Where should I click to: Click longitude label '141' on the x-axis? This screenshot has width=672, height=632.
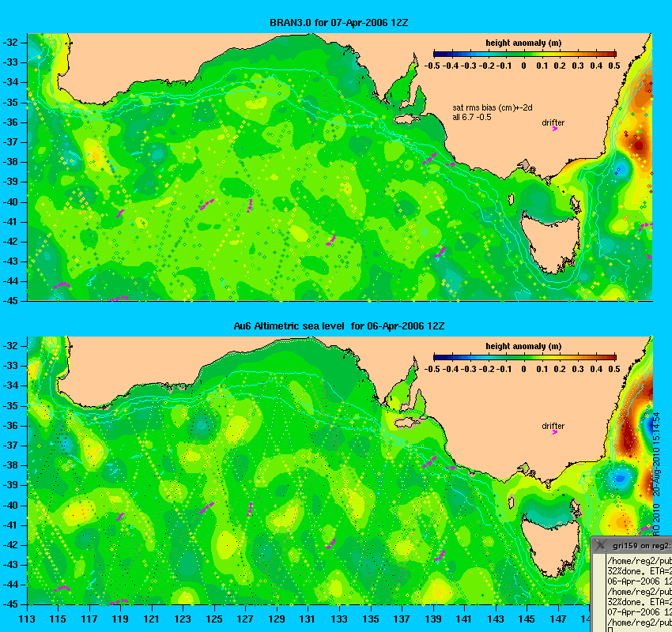(464, 619)
